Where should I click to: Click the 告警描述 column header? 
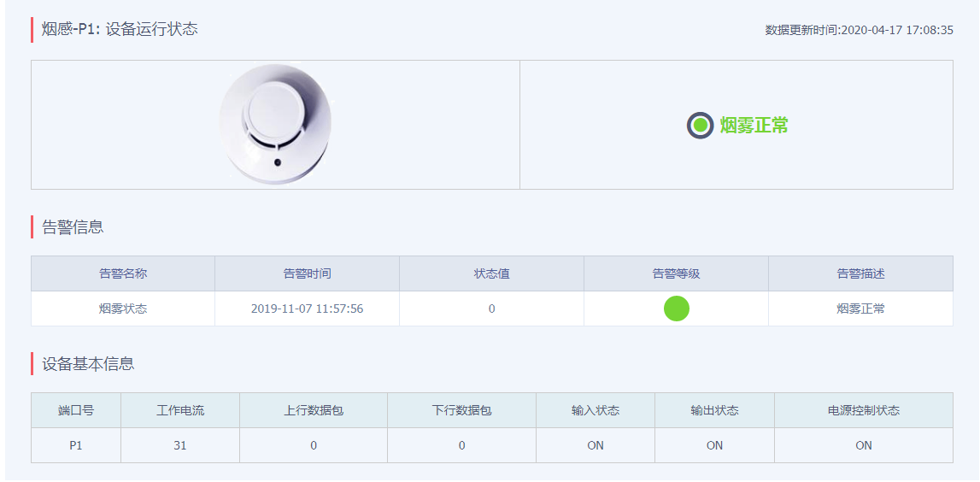coord(860,273)
